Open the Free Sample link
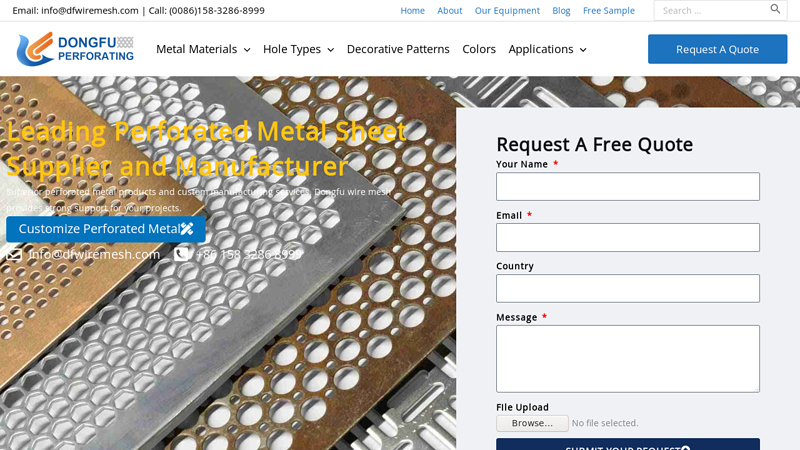Screen dimensions: 800x450 (x=609, y=10)
